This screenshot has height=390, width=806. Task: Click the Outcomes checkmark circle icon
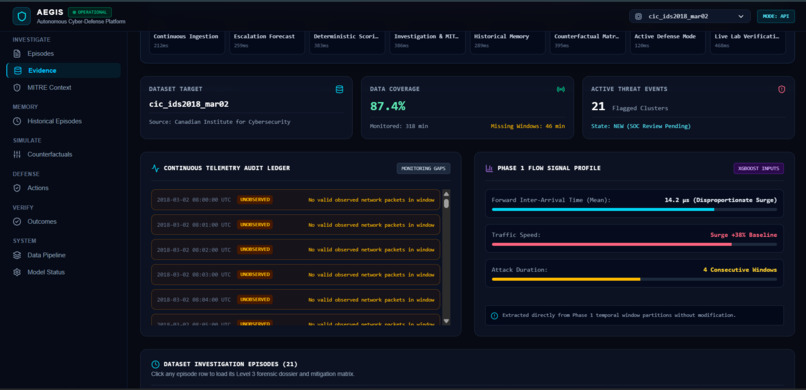(17, 221)
